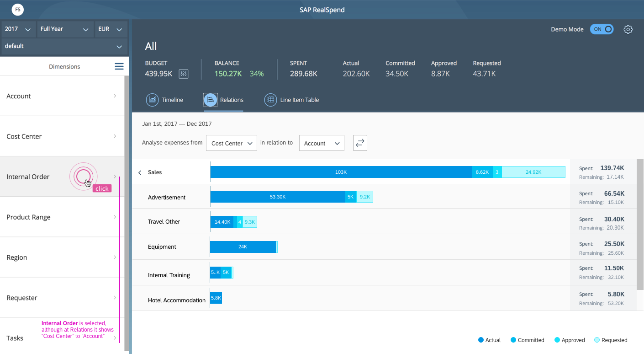Open the default profile dropdown
644x354 pixels.
coord(64,46)
